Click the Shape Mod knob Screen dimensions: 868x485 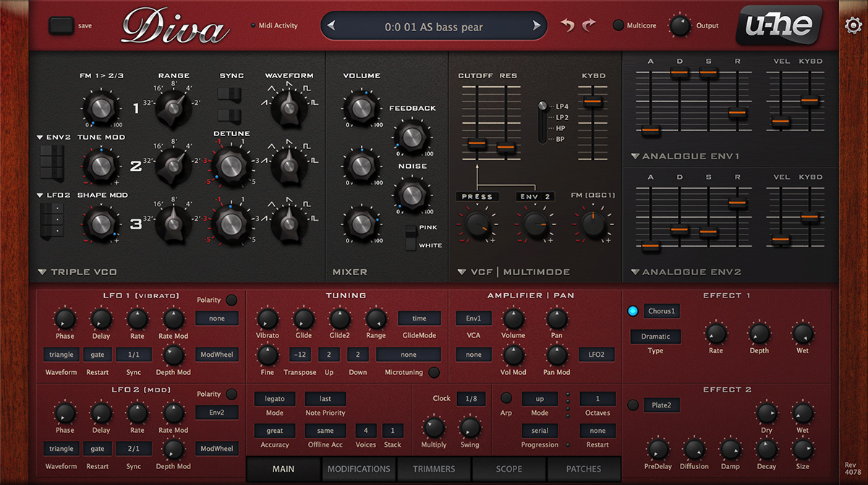(x=101, y=223)
